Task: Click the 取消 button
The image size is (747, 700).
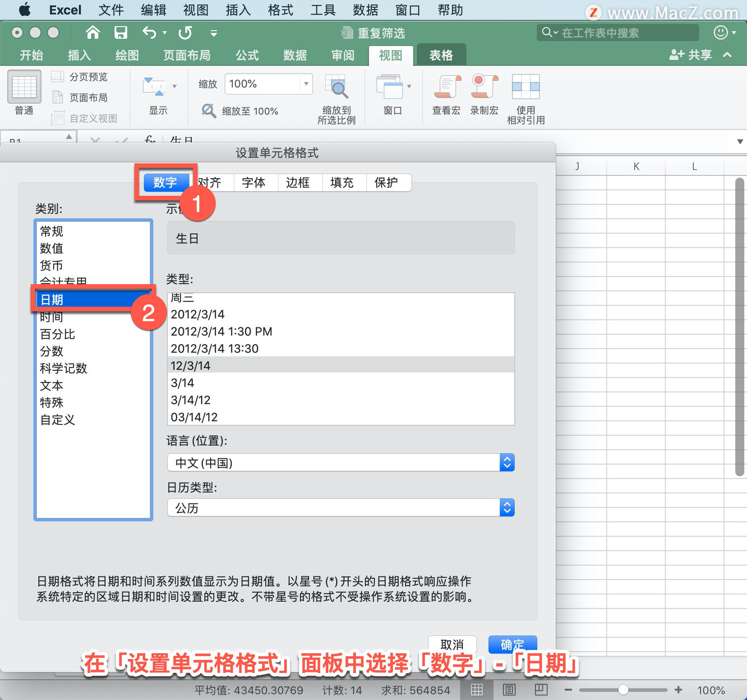Action: coord(452,645)
